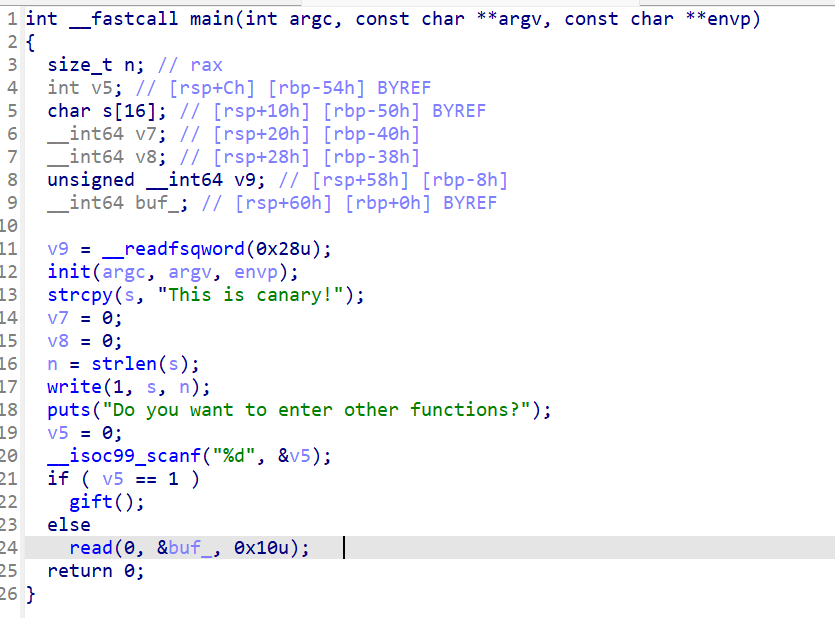Select the 0x10u size argument
The width and height of the screenshot is (835, 618).
pos(261,548)
